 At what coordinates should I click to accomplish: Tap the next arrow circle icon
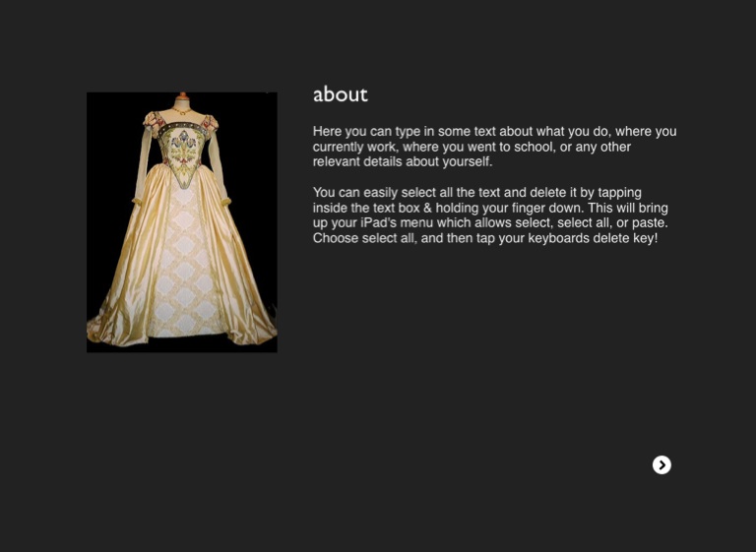coord(661,464)
